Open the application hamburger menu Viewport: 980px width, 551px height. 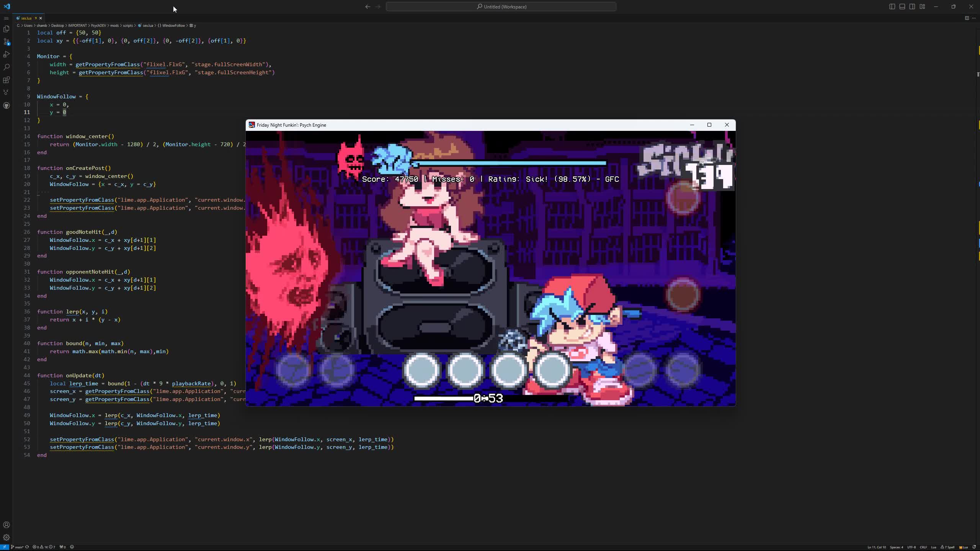click(6, 18)
